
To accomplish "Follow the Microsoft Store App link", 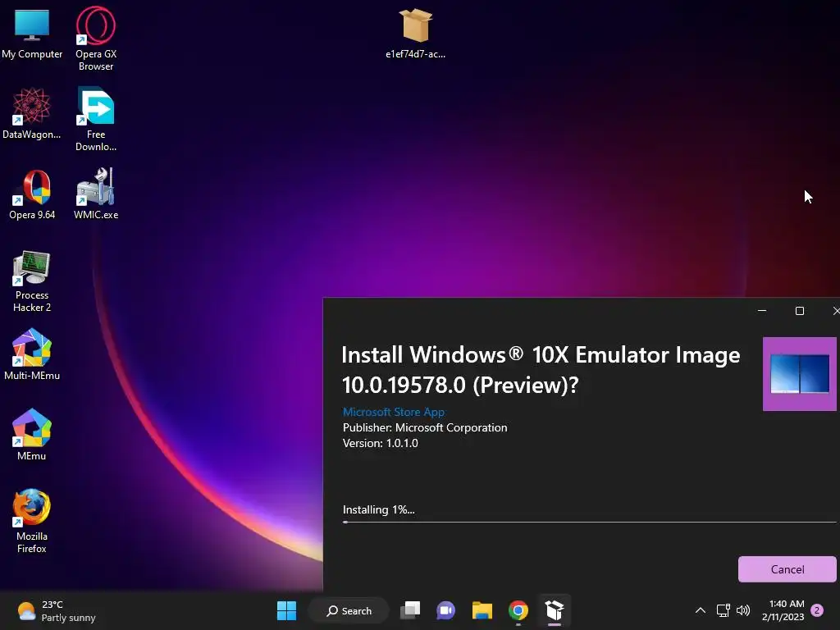I will pyautogui.click(x=394, y=412).
